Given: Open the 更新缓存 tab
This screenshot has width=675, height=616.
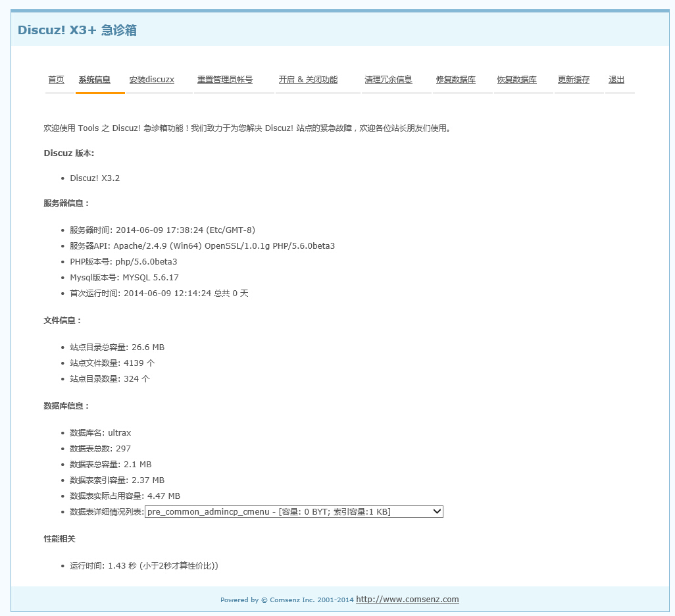Looking at the screenshot, I should [574, 80].
